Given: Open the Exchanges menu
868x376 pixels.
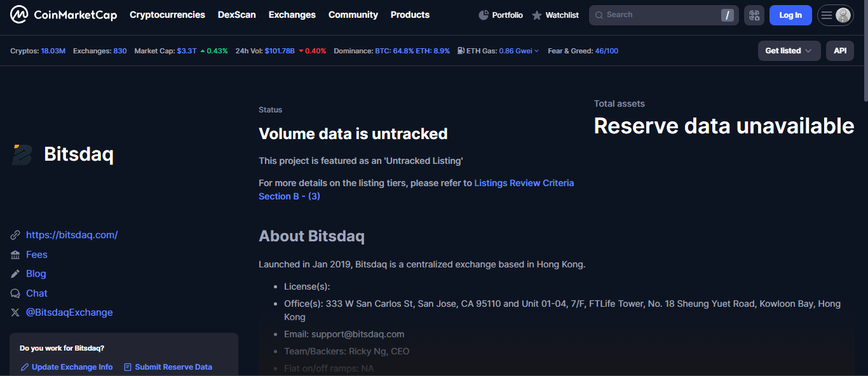Looking at the screenshot, I should click(292, 15).
